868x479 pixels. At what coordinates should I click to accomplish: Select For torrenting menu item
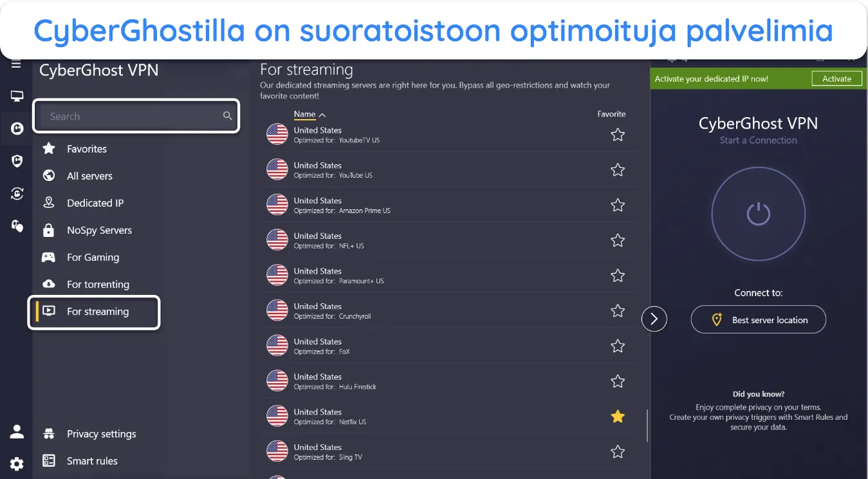(98, 284)
